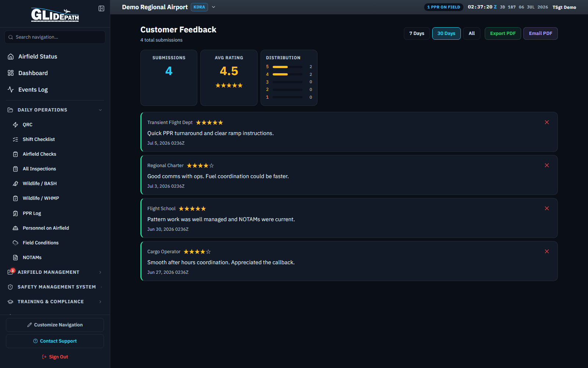Image resolution: width=588 pixels, height=368 pixels.
Task: Click the '4 total submissions' text
Action: pos(161,40)
